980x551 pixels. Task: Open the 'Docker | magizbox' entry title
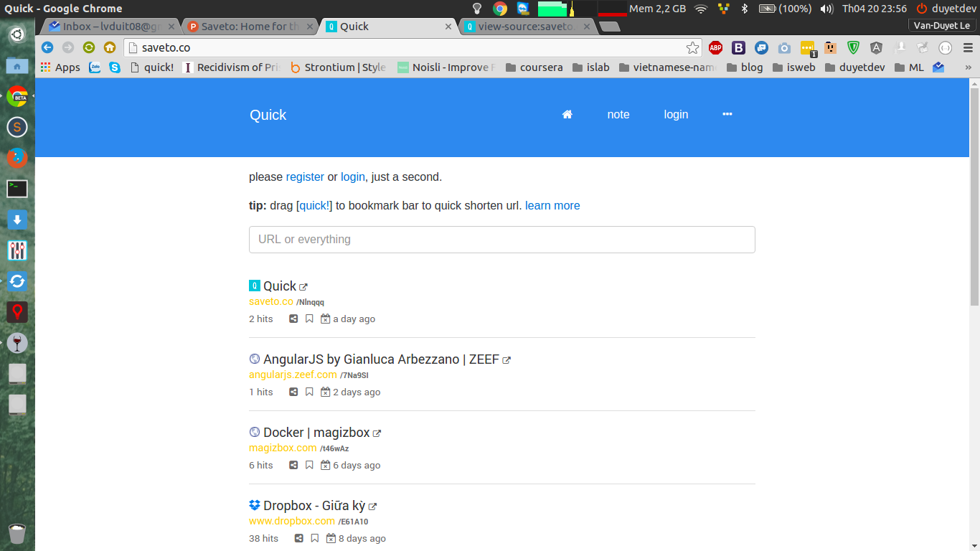coord(316,433)
